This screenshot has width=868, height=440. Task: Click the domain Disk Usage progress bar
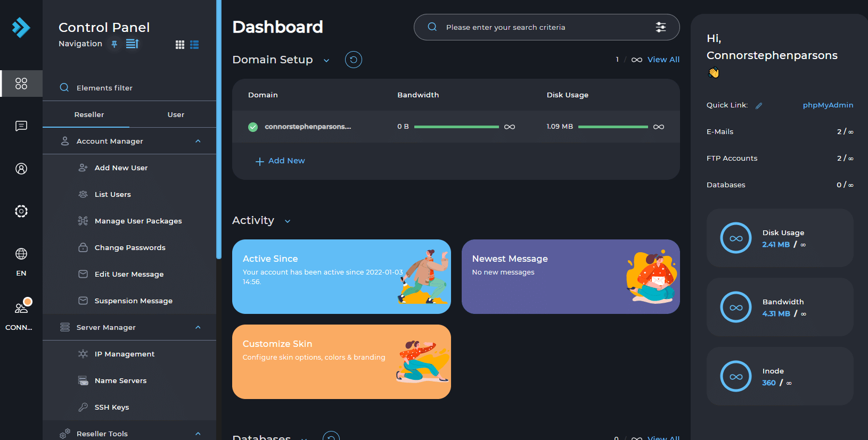(613, 127)
